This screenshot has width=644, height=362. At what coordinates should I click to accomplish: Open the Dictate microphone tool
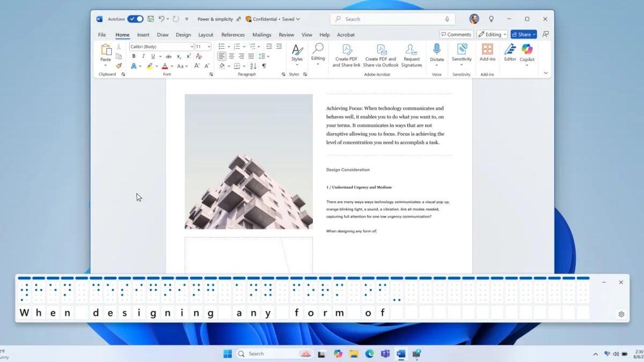(x=437, y=53)
